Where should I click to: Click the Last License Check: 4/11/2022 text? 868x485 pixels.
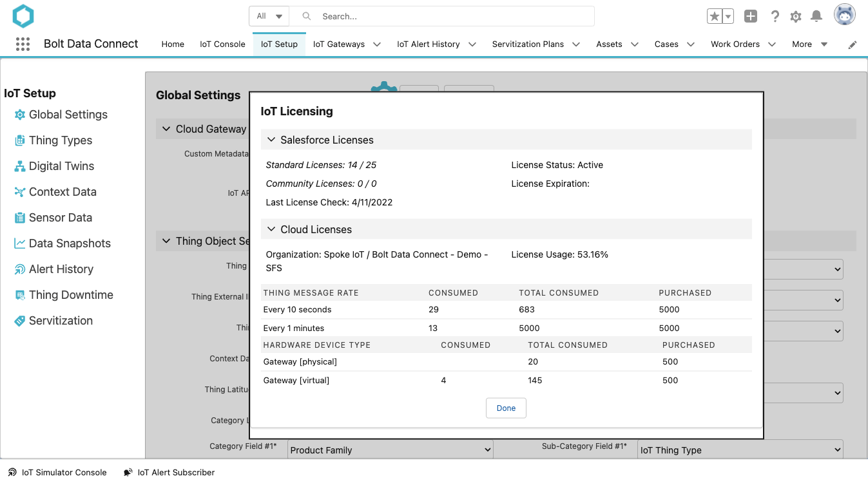click(x=329, y=202)
